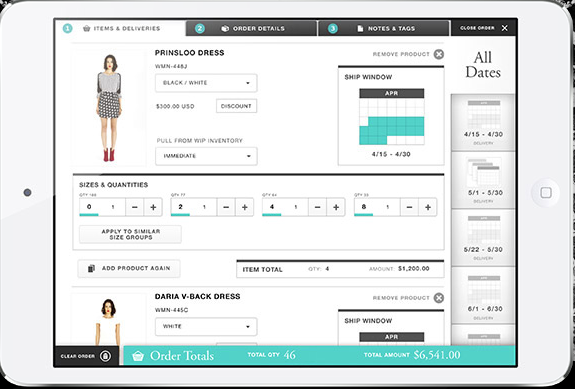The width and height of the screenshot is (575, 389).
Task: Open the White color dropdown
Action: pos(206,326)
